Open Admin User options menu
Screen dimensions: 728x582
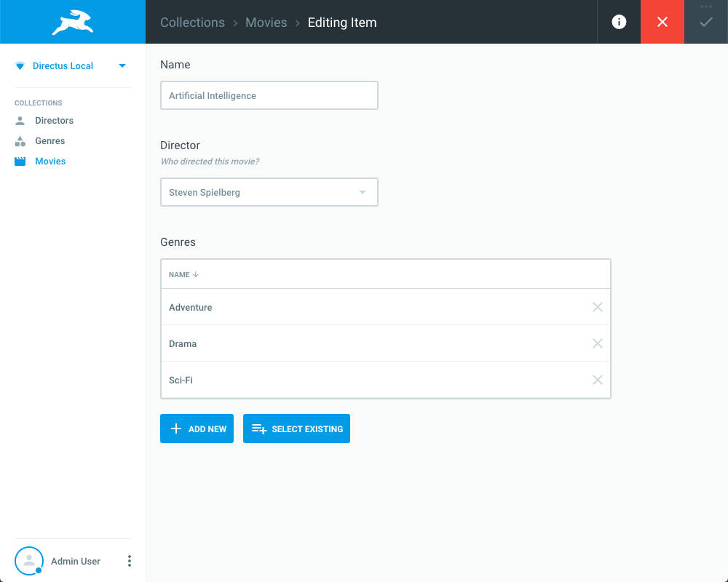tap(130, 561)
